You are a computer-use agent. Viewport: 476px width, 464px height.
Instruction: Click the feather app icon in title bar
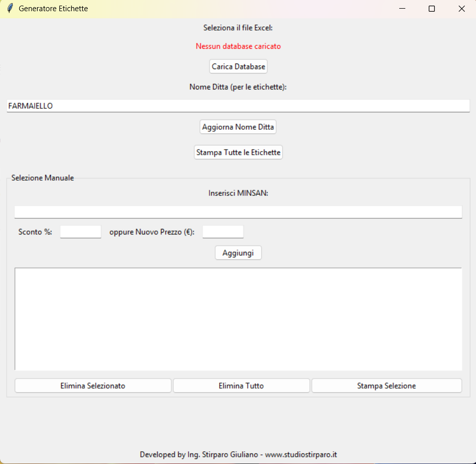pos(10,8)
